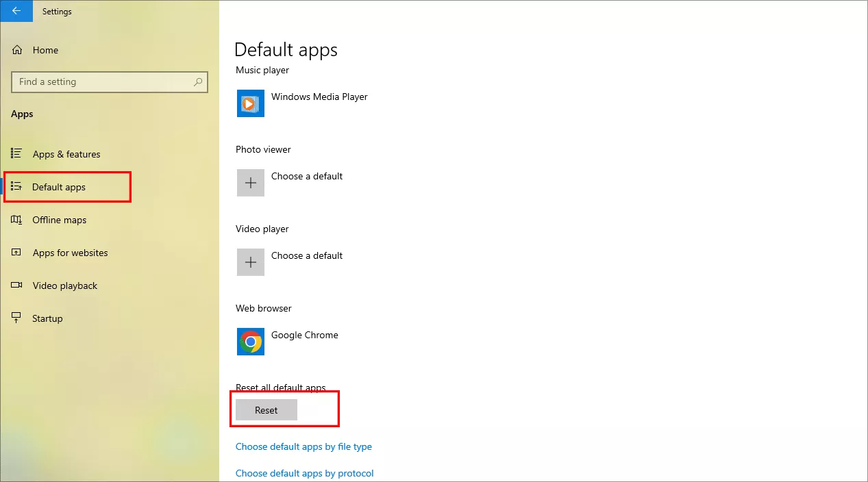Select Default apps in sidebar

[x=59, y=187]
